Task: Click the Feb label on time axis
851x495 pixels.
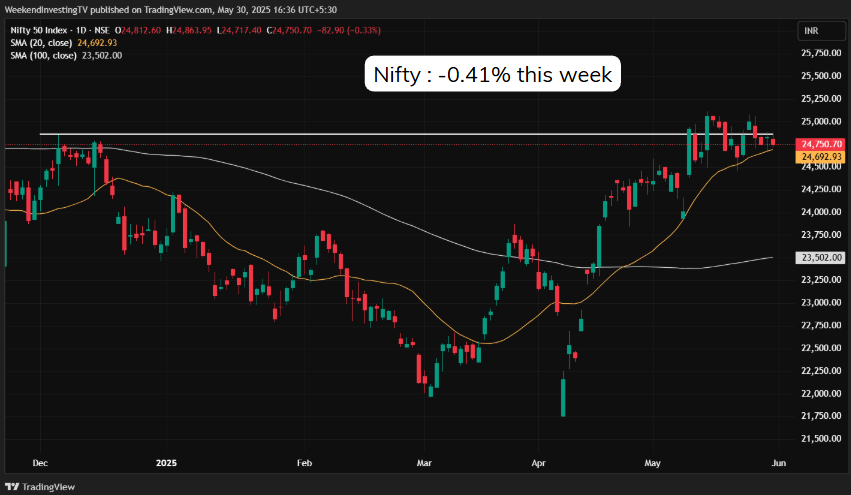Action: 304,463
